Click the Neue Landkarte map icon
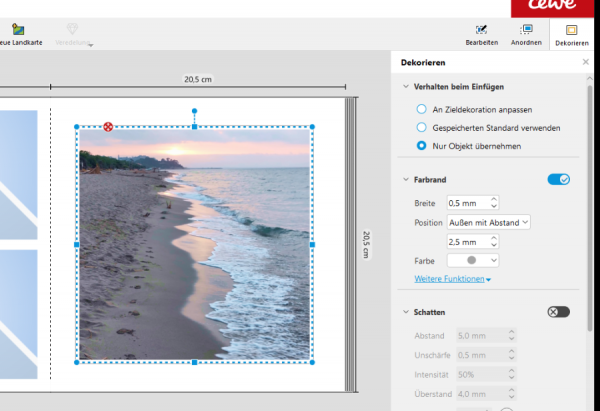600x411 pixels. [18, 31]
